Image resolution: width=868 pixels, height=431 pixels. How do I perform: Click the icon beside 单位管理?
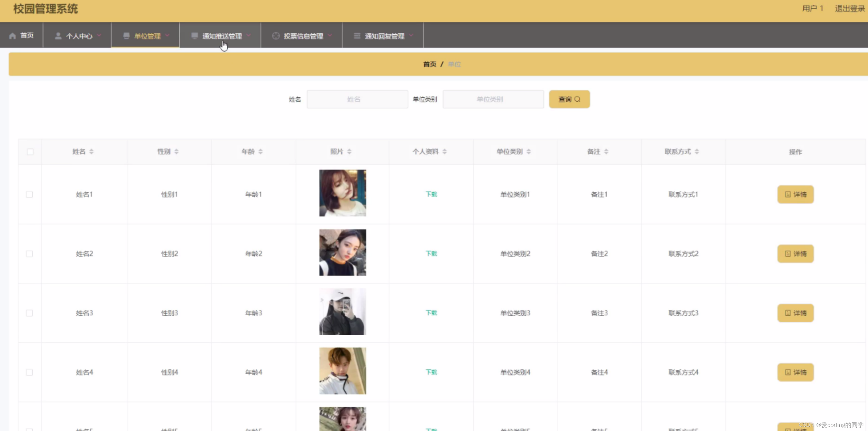126,36
